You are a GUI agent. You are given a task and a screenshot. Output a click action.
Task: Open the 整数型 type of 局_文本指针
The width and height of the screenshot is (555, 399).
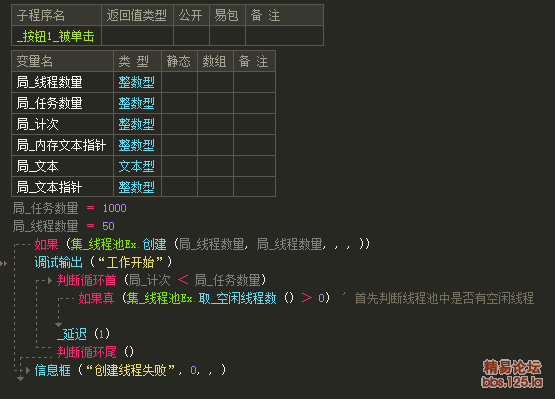tap(136, 187)
